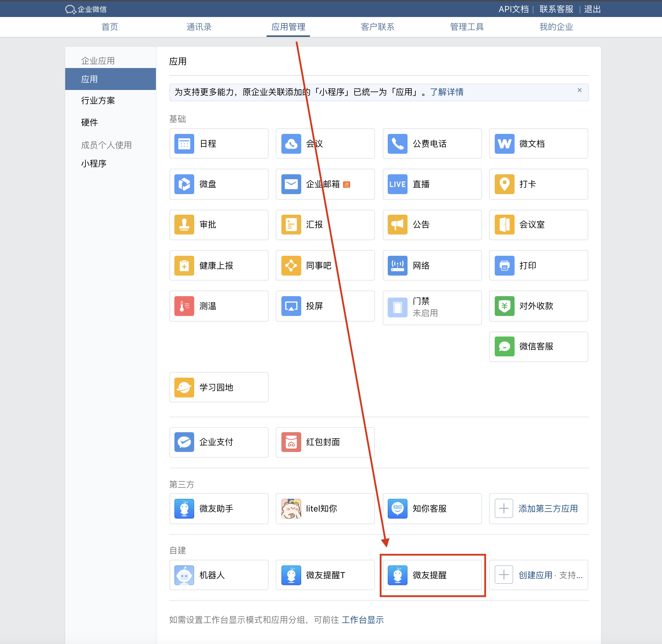The width and height of the screenshot is (662, 644).
Task: Open the 会议室 meeting room icon
Action: point(505,225)
